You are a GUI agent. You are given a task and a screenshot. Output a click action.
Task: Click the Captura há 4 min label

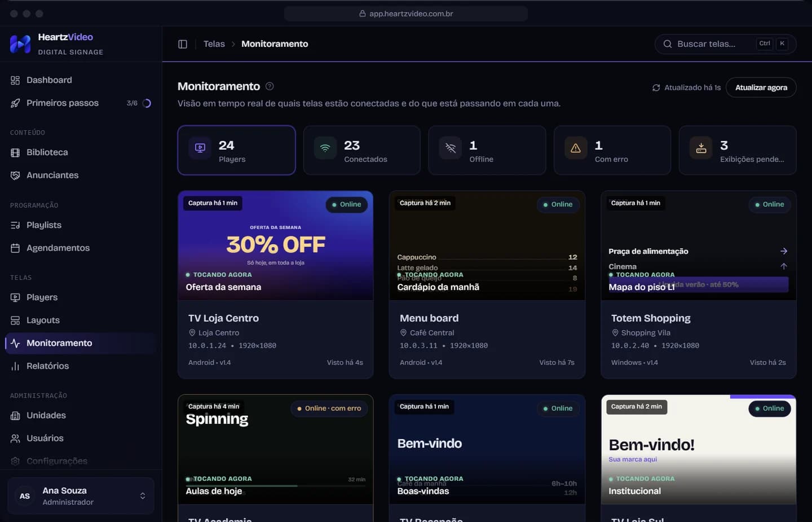pos(214,406)
